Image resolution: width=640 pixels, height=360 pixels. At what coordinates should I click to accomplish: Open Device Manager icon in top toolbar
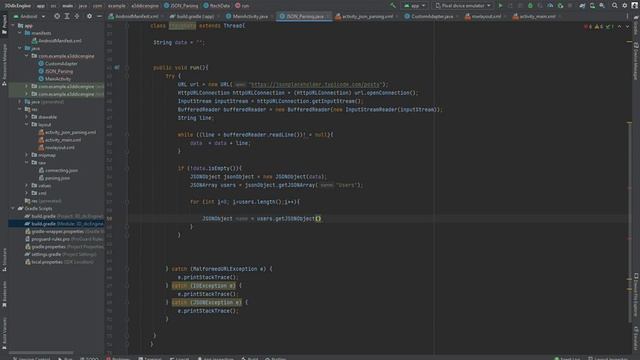592,6
